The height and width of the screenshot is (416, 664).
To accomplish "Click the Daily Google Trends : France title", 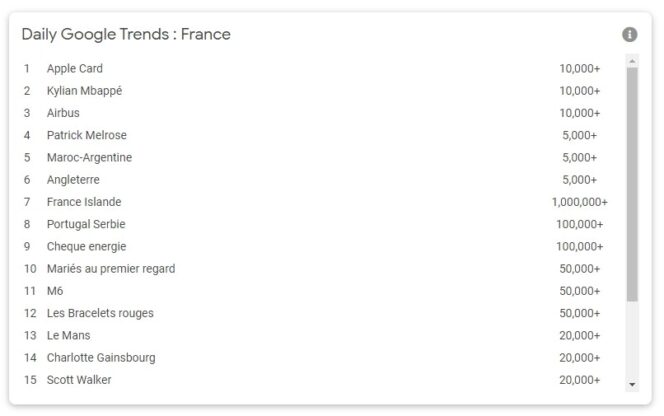I will (x=126, y=34).
